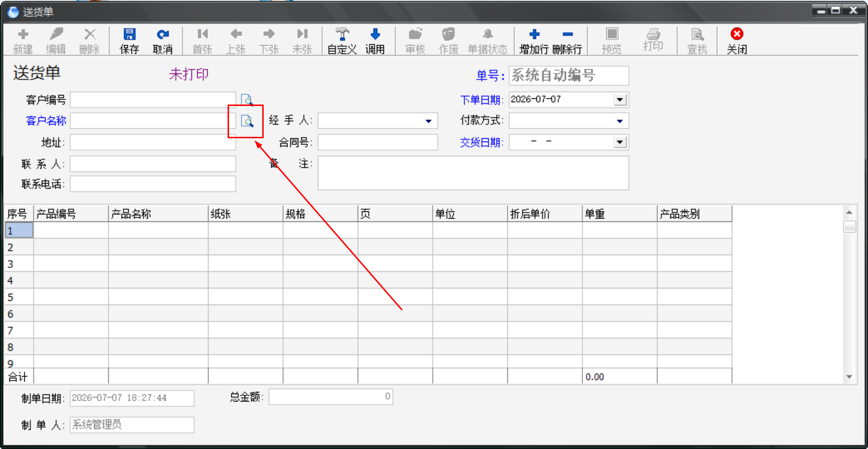This screenshot has width=868, height=449.
Task: Remove a row with 删除行
Action: tap(567, 41)
